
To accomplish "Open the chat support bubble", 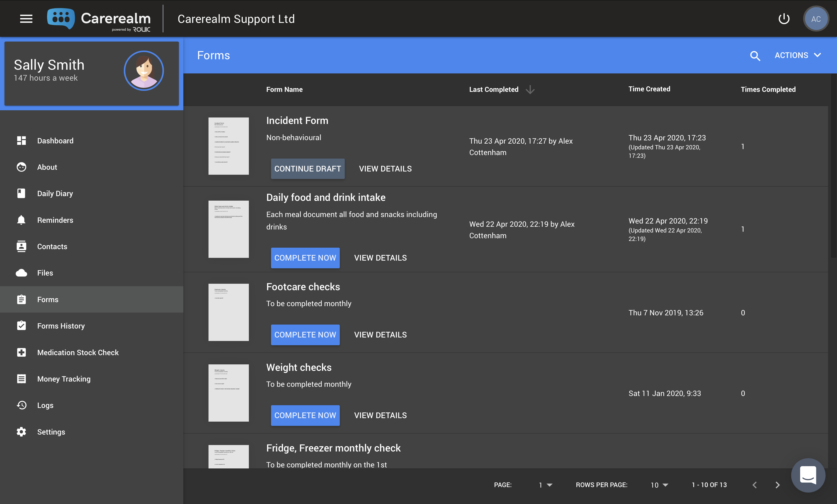I will (808, 475).
